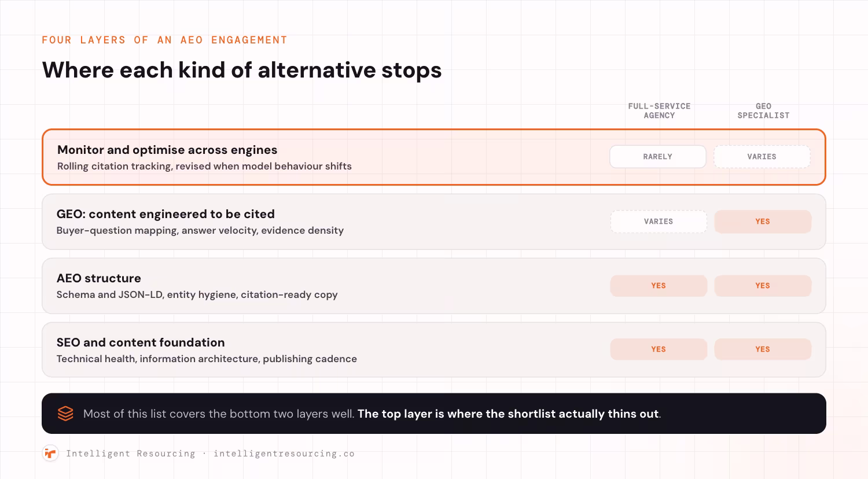The width and height of the screenshot is (868, 479).
Task: Click AEO structure YES under Full-Service Agency
Action: point(659,286)
